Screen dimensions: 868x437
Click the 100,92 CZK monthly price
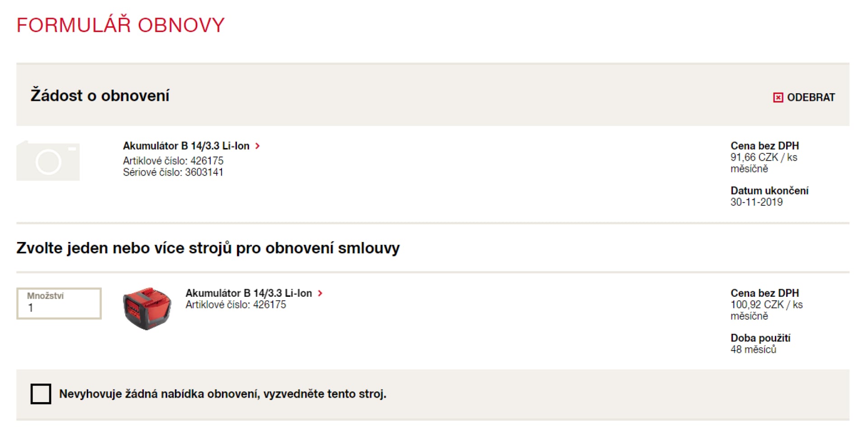point(766,305)
